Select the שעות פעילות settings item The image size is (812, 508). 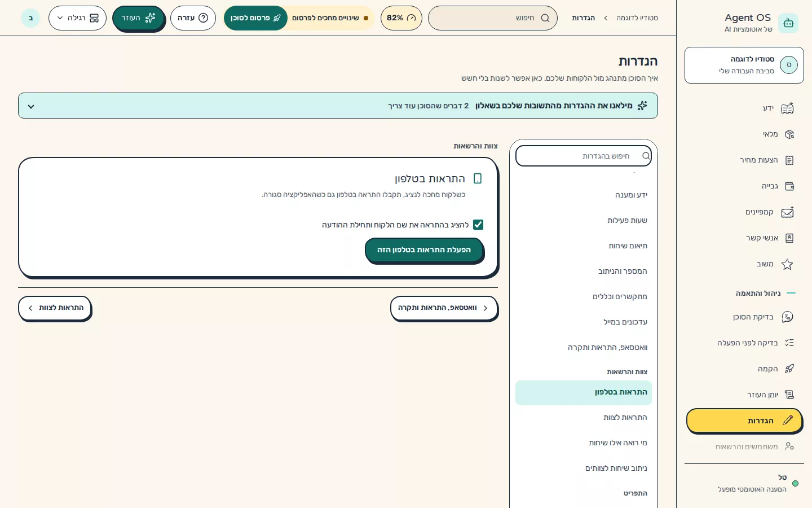(584, 221)
